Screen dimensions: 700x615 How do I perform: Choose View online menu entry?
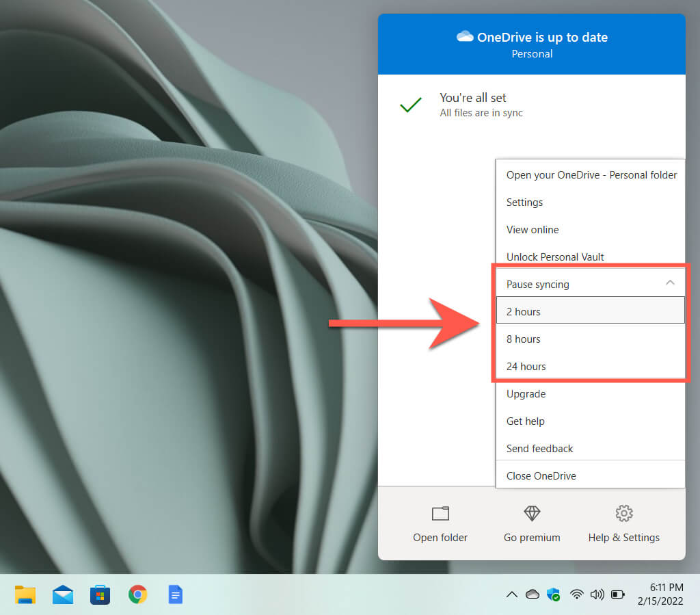pyautogui.click(x=590, y=230)
